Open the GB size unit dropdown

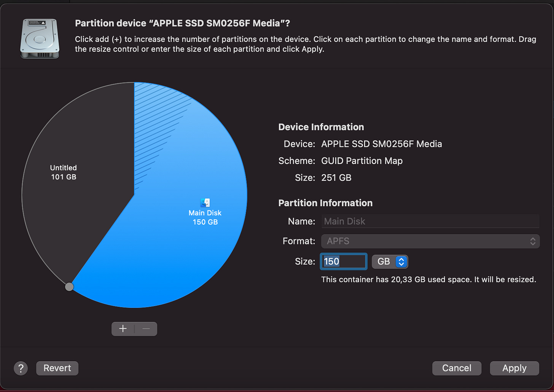(x=390, y=261)
